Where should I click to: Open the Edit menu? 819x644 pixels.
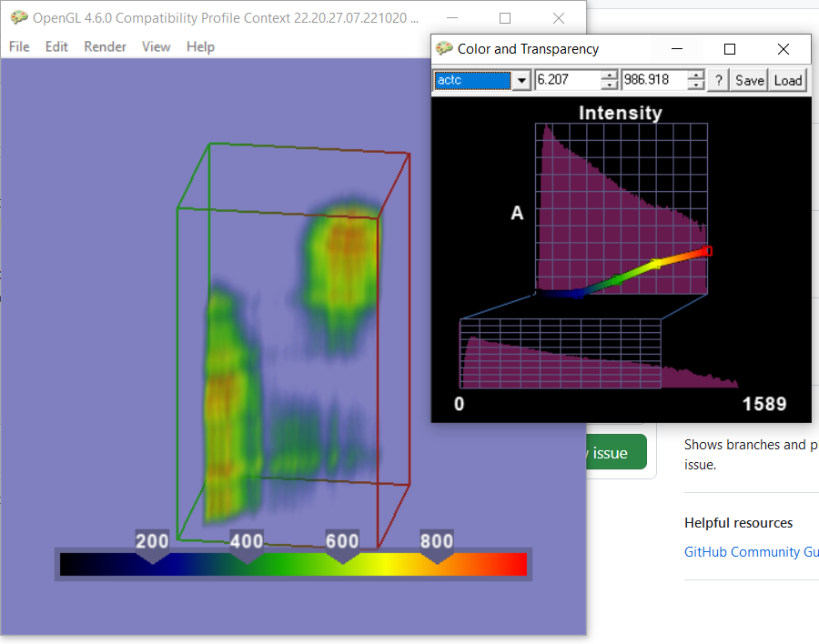tap(56, 46)
